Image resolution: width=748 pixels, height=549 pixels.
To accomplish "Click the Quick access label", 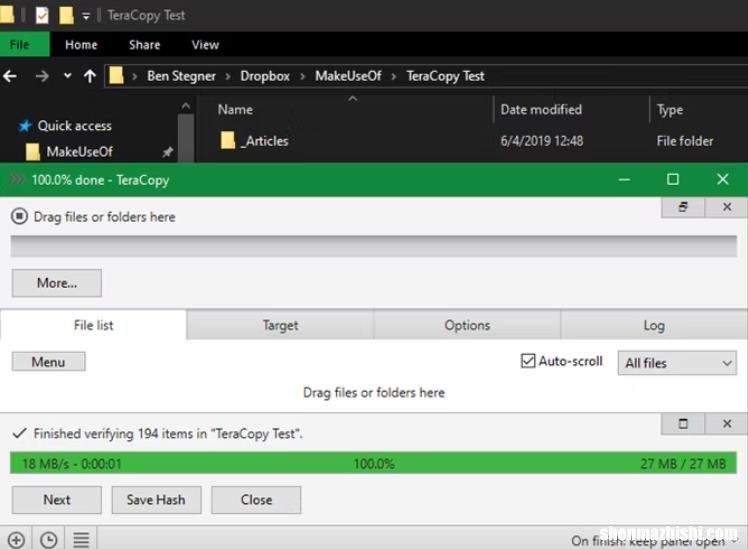I will click(74, 126).
